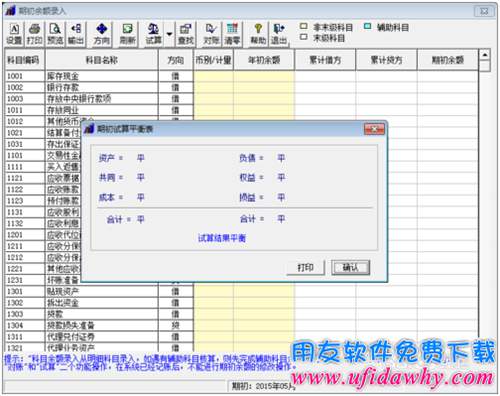Viewport: 500px width, 396px height.
Task: Click 年初余额 cell for 库存现金 row
Action: pos(264,76)
